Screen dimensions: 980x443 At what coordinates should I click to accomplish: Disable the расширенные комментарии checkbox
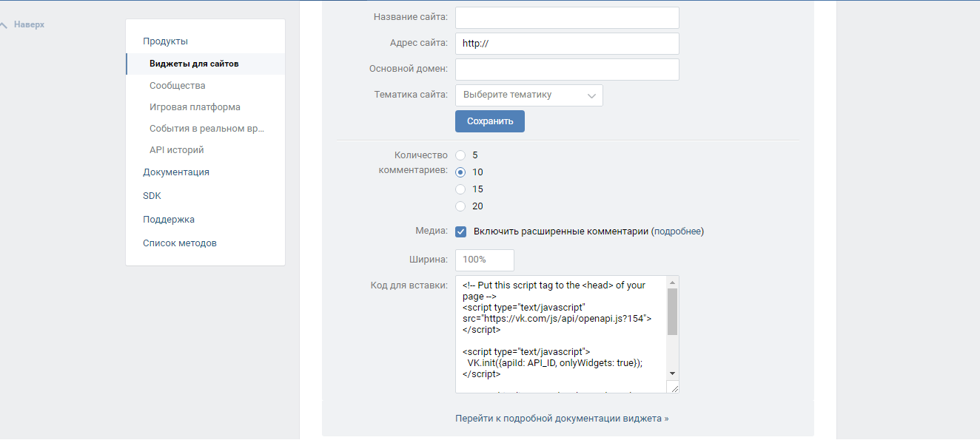click(x=460, y=231)
